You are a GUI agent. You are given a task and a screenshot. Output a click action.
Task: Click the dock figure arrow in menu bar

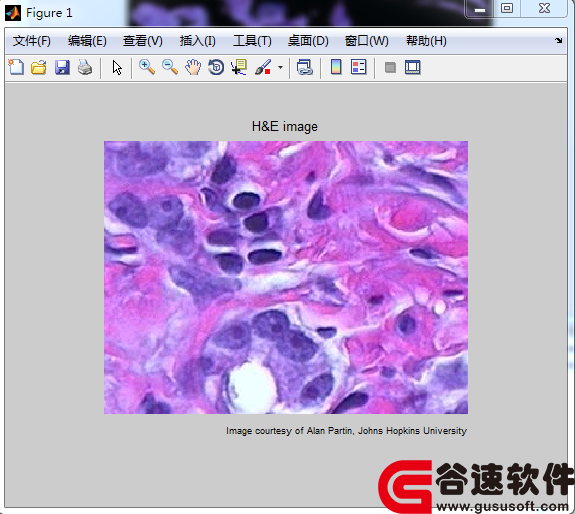click(558, 40)
